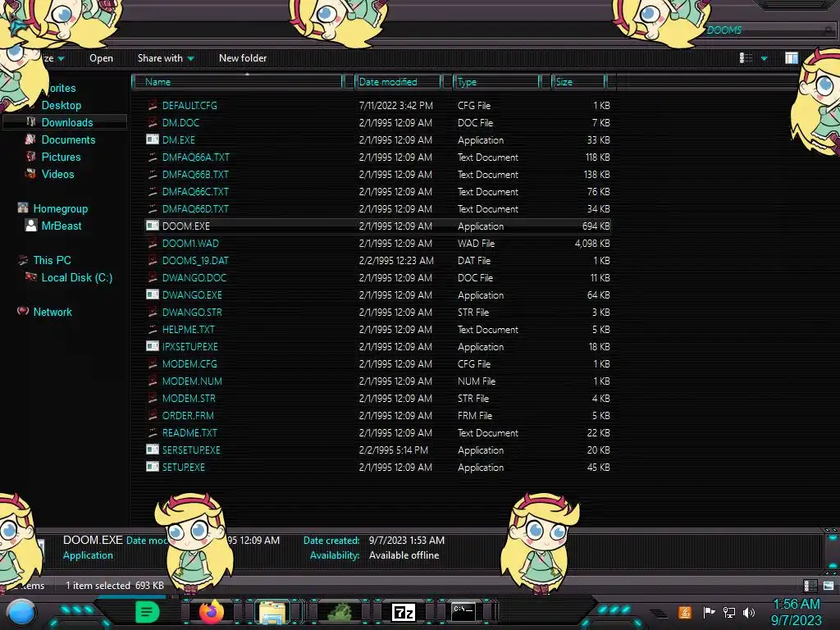Viewport: 840px width, 630px height.
Task: Select the DWANGO.EXE application icon
Action: 153,294
